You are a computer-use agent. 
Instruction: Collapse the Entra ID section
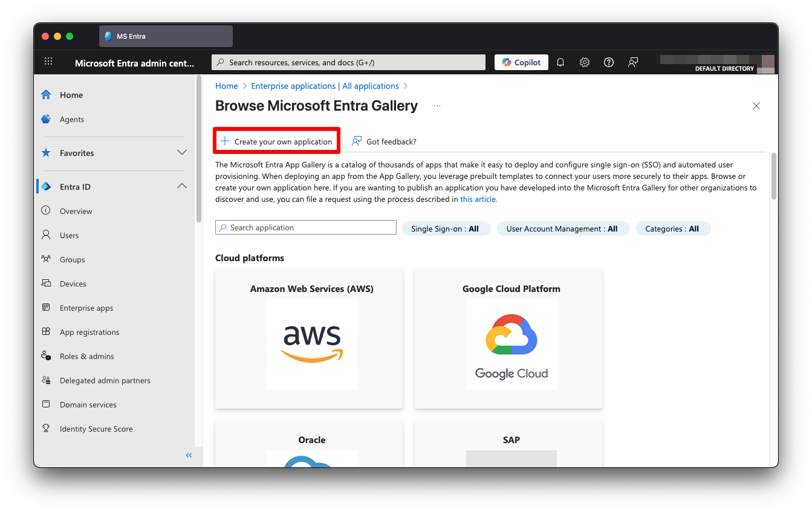point(181,186)
